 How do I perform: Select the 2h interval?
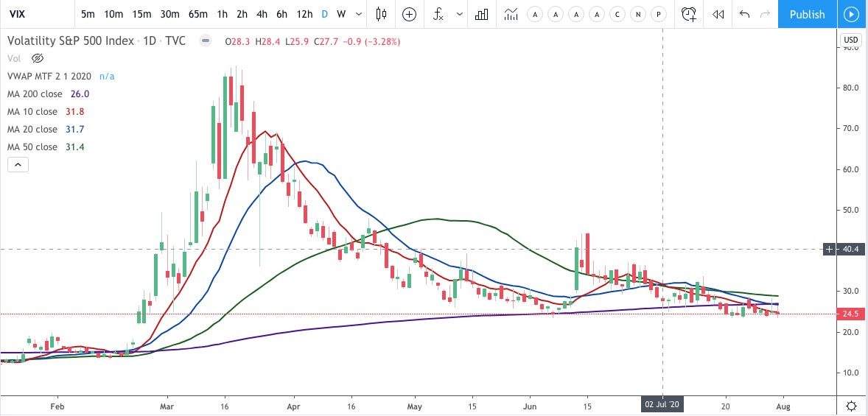tap(242, 15)
